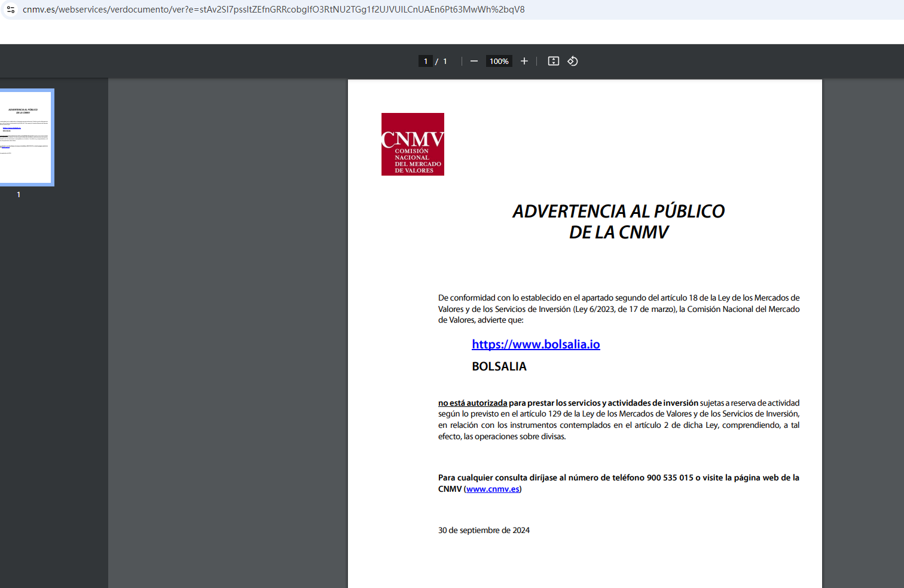This screenshot has width=904, height=588.
Task: Click the current page number field
Action: [x=426, y=61]
